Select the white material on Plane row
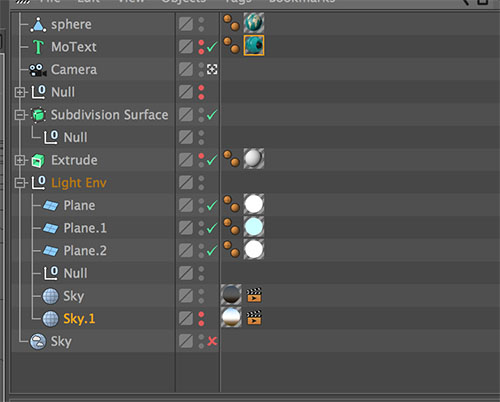This screenshot has height=402, width=500. [254, 204]
